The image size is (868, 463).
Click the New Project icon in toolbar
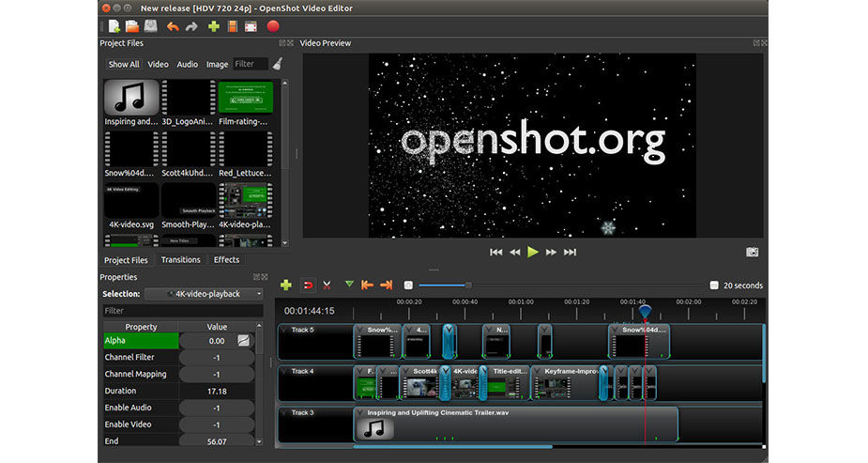[x=114, y=26]
